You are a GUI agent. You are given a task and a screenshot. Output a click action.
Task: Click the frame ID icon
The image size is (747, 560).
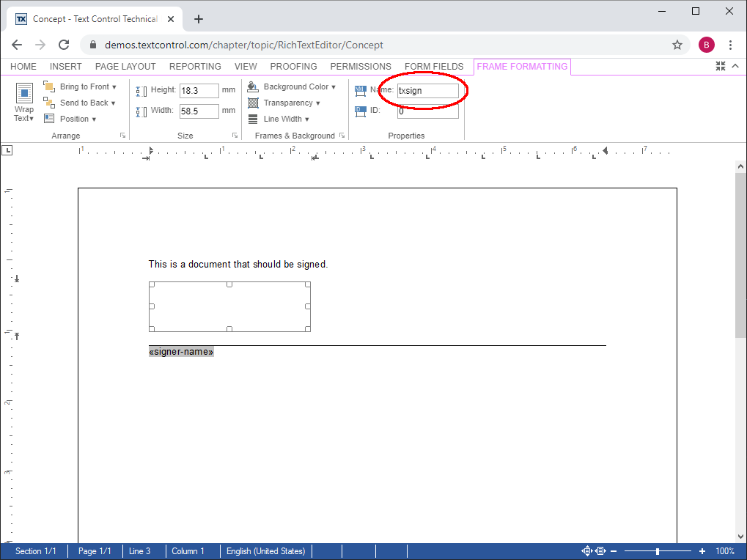[x=360, y=111]
